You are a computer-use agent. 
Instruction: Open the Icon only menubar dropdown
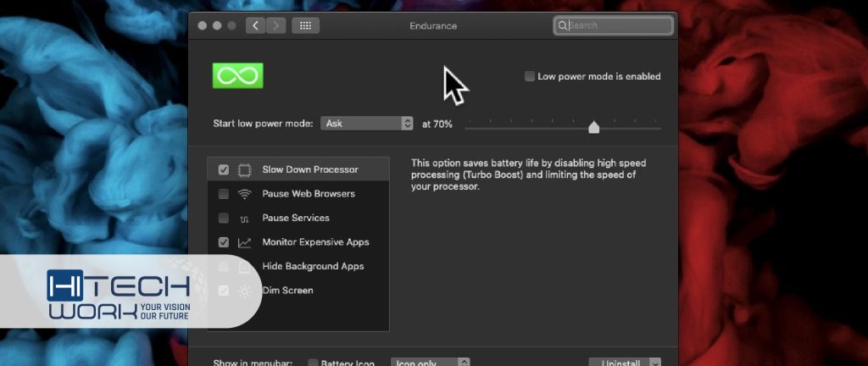pos(430,363)
